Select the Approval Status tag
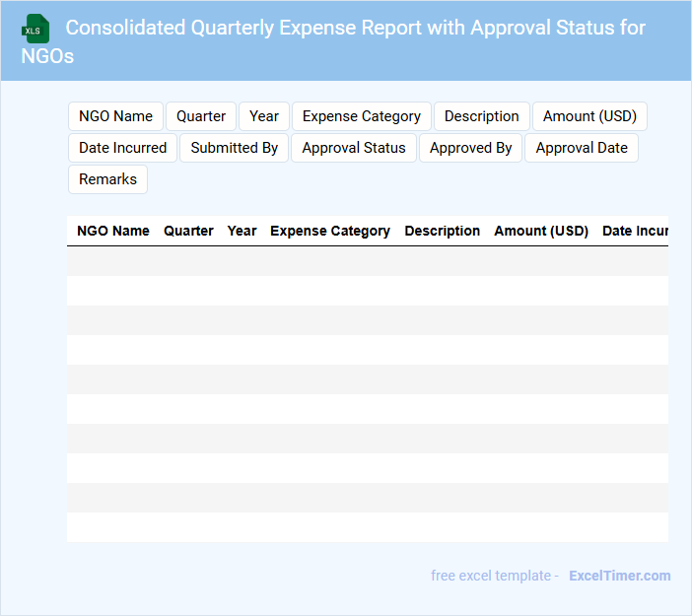The width and height of the screenshot is (692, 616). (354, 148)
